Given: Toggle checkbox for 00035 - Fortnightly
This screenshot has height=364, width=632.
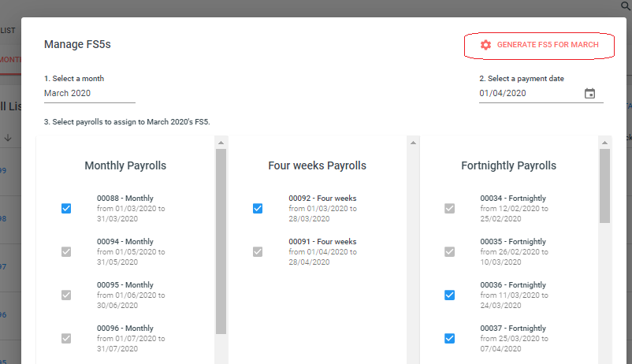Looking at the screenshot, I should (x=449, y=252).
